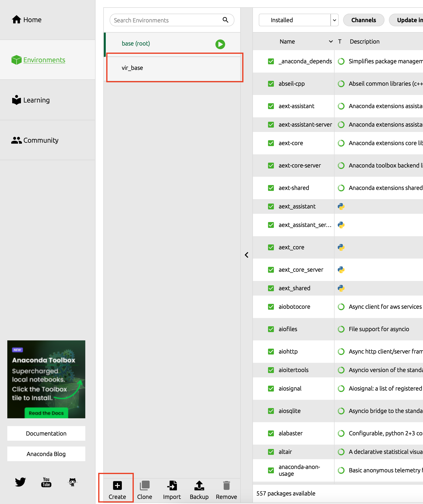Click the Remove environment trash icon
The image size is (423, 504).
click(226, 485)
